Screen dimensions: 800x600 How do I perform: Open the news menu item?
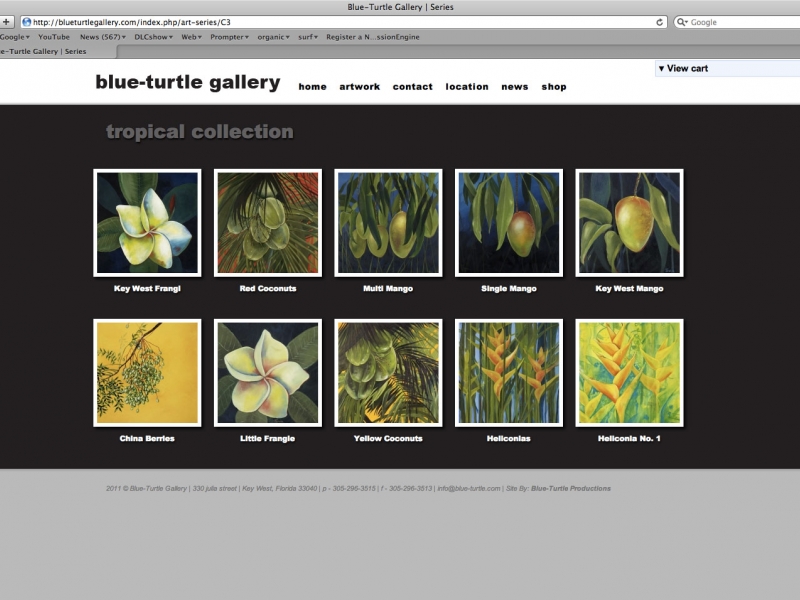tap(515, 87)
